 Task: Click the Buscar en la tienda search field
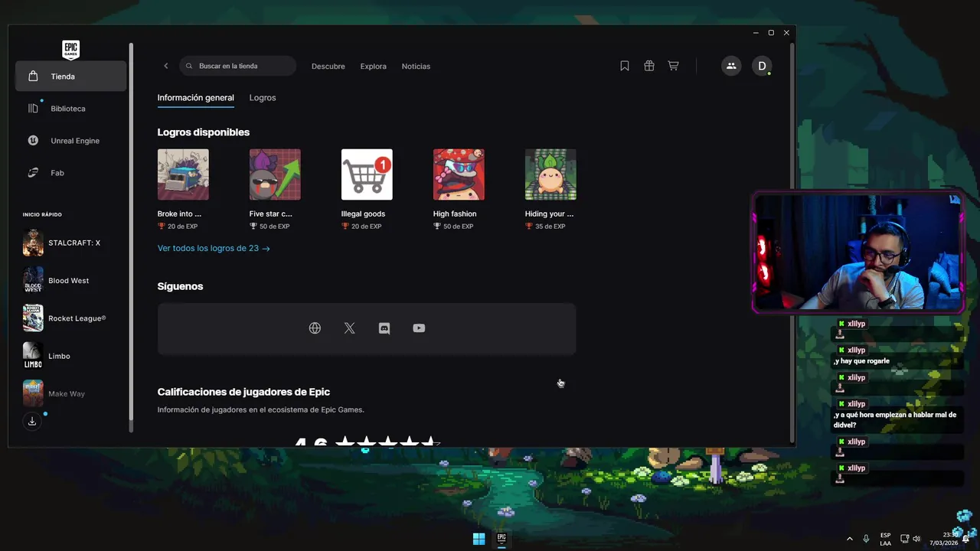tap(237, 66)
